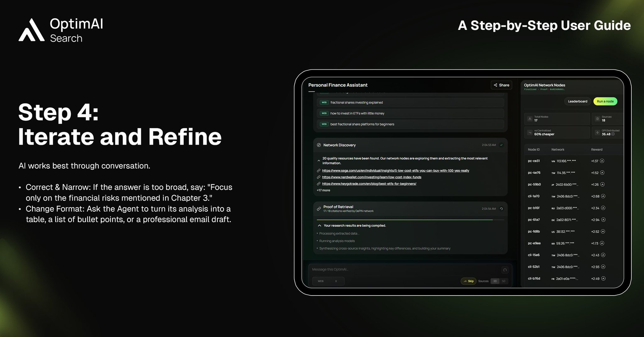Open the nerdwallet.com index funds link
The width and height of the screenshot is (644, 337).
pyautogui.click(x=372, y=177)
